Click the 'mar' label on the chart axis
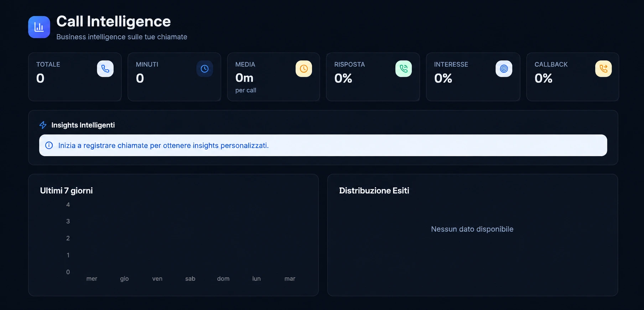The image size is (644, 310). click(290, 279)
